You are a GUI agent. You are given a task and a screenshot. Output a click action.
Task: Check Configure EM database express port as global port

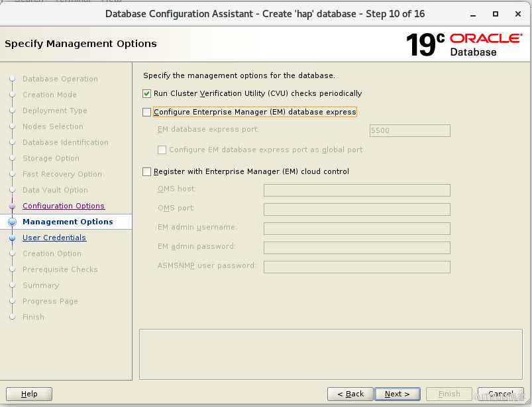[x=162, y=150]
